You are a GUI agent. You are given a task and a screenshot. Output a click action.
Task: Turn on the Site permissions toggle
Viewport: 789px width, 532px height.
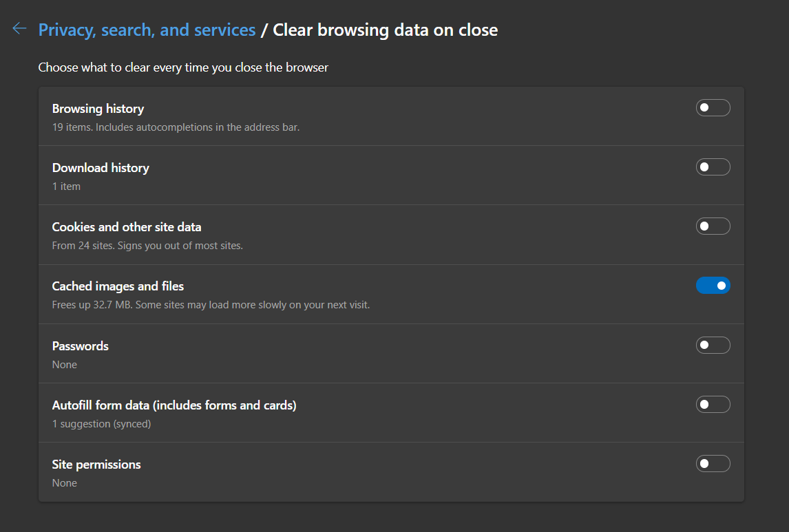coord(713,464)
